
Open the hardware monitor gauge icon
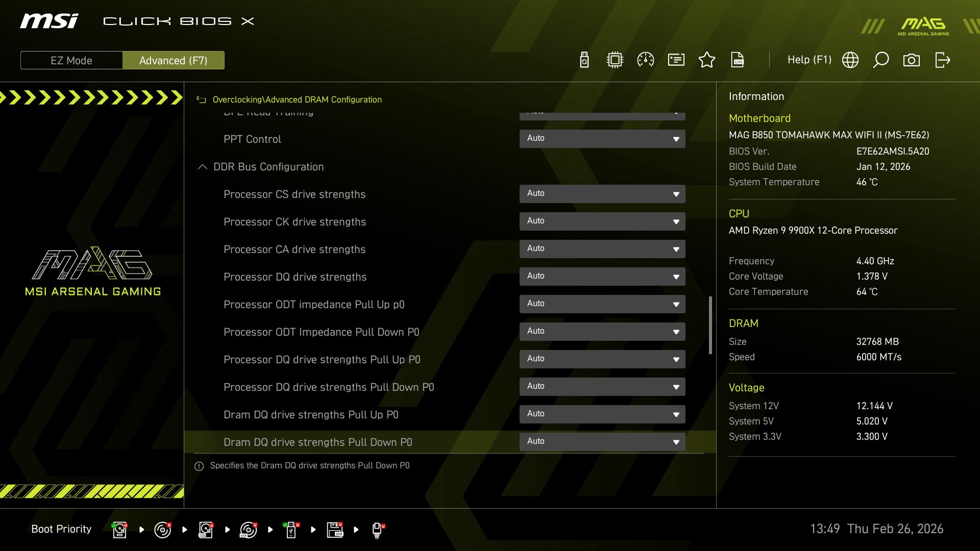tap(645, 60)
